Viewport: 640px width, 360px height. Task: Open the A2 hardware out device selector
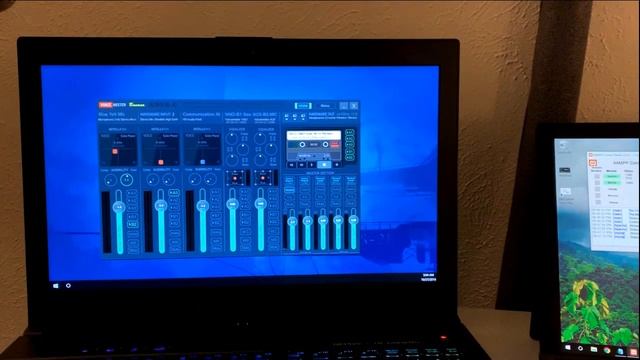coord(294,116)
